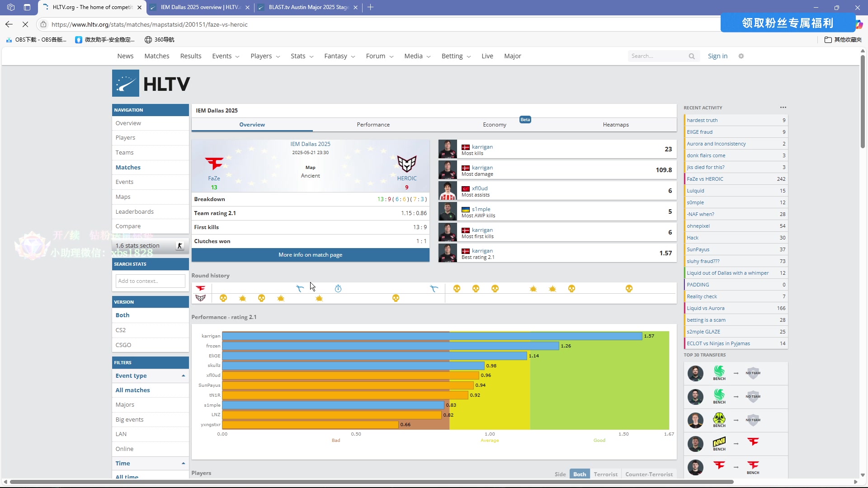This screenshot has height=488, width=868.
Task: Click the 1.6 stats section player icon
Action: point(180,246)
